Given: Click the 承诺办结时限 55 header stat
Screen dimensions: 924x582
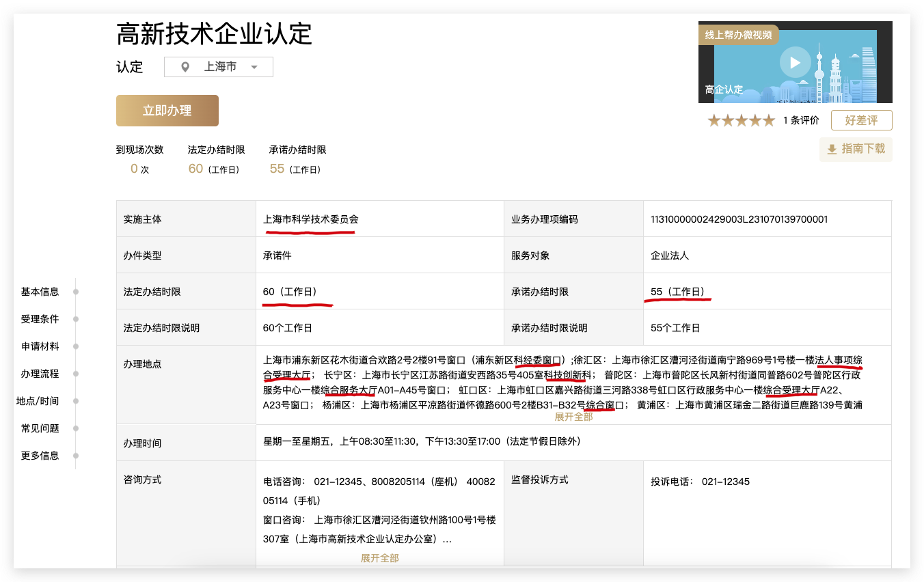Looking at the screenshot, I should click(297, 160).
